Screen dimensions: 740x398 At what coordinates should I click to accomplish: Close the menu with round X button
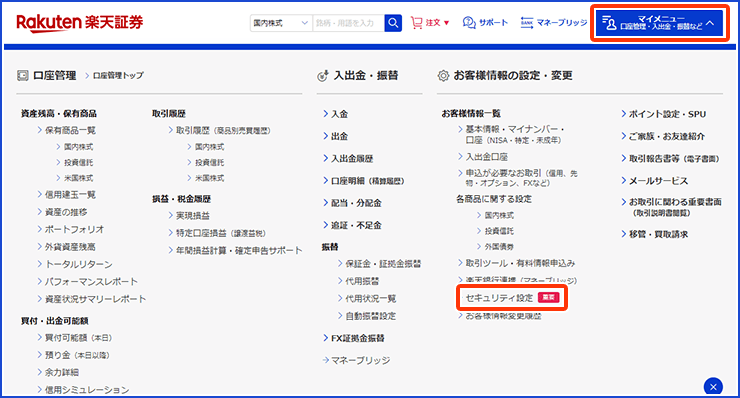click(x=713, y=387)
